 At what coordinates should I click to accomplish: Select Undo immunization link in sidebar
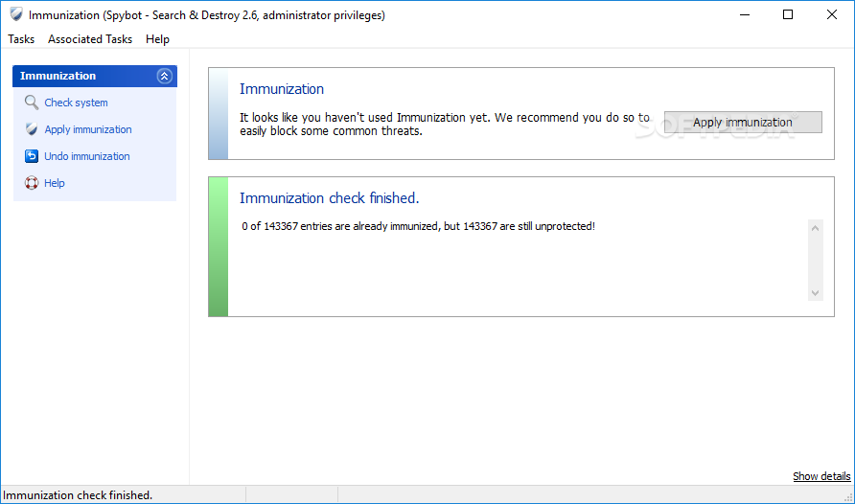pos(86,156)
